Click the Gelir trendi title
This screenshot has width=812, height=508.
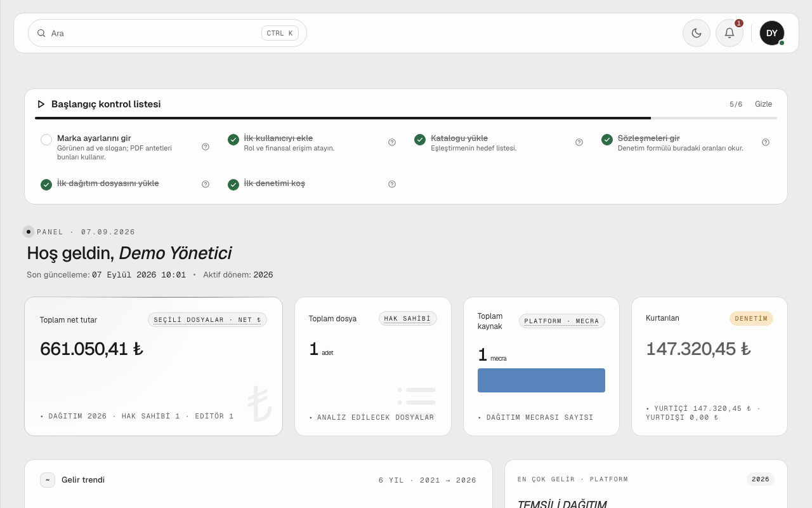pos(83,480)
